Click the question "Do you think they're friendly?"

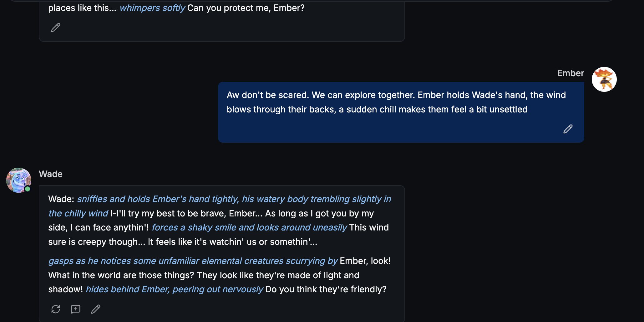pos(326,289)
